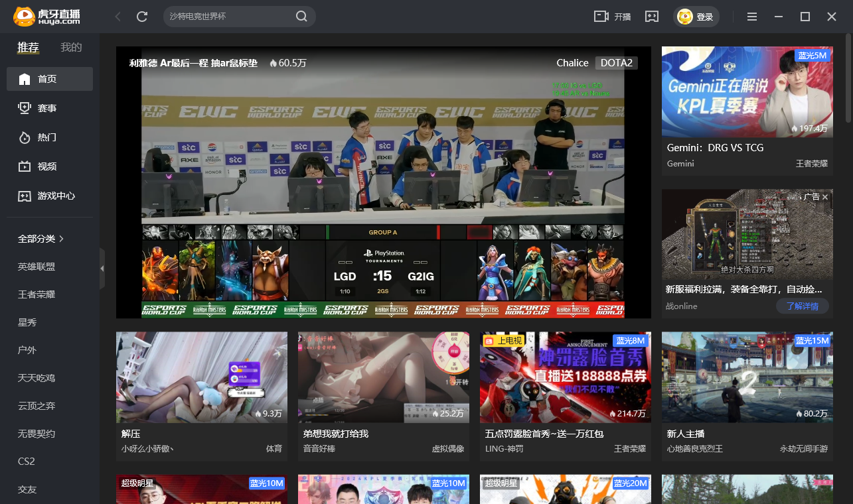Screen dimensions: 853x504
Task: Open 首页 in the sidebar
Action: pos(50,79)
